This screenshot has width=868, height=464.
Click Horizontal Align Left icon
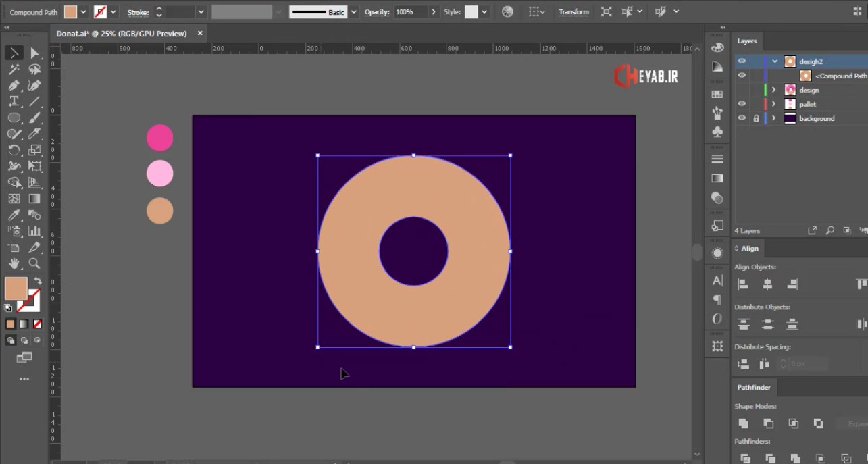pos(743,284)
